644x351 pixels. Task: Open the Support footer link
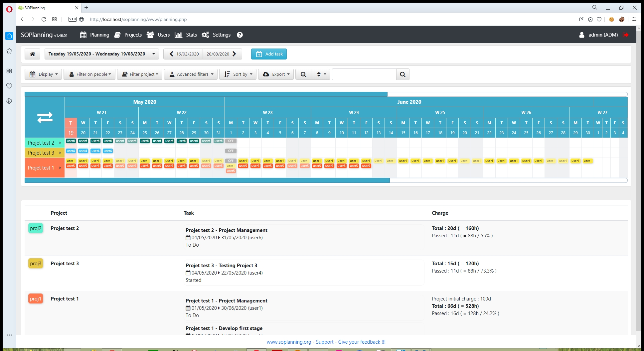coord(324,342)
